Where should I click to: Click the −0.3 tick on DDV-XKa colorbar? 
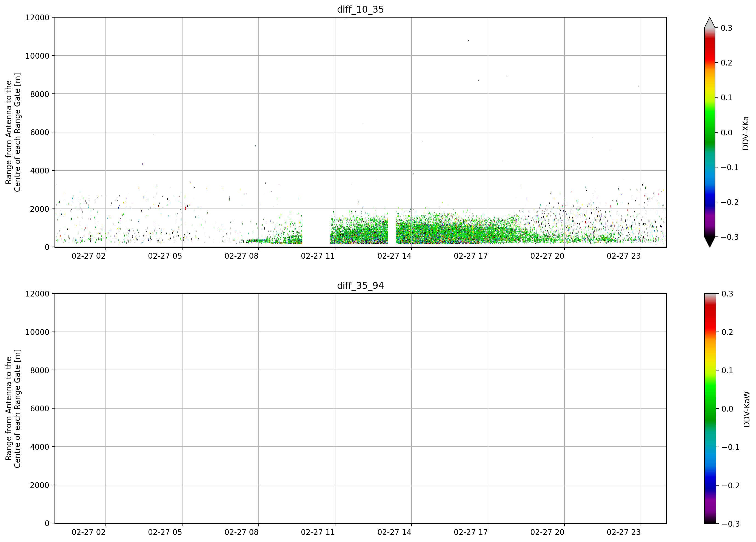point(730,237)
